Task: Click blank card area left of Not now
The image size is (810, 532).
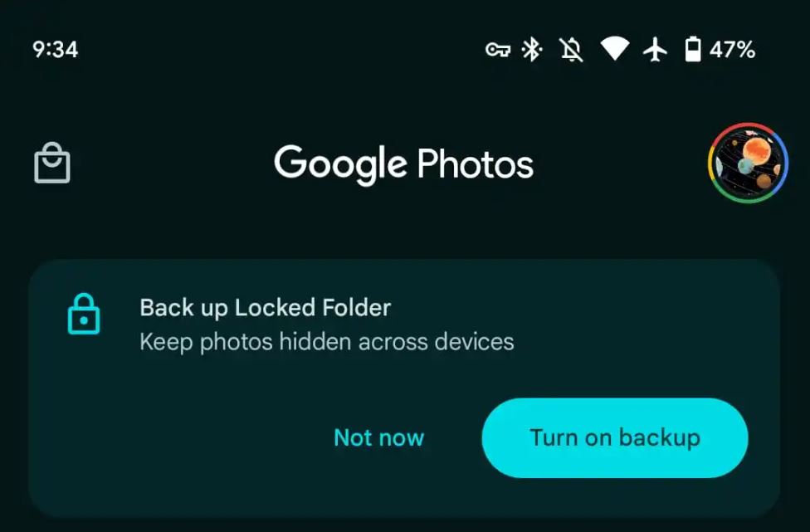Action: click(x=181, y=437)
